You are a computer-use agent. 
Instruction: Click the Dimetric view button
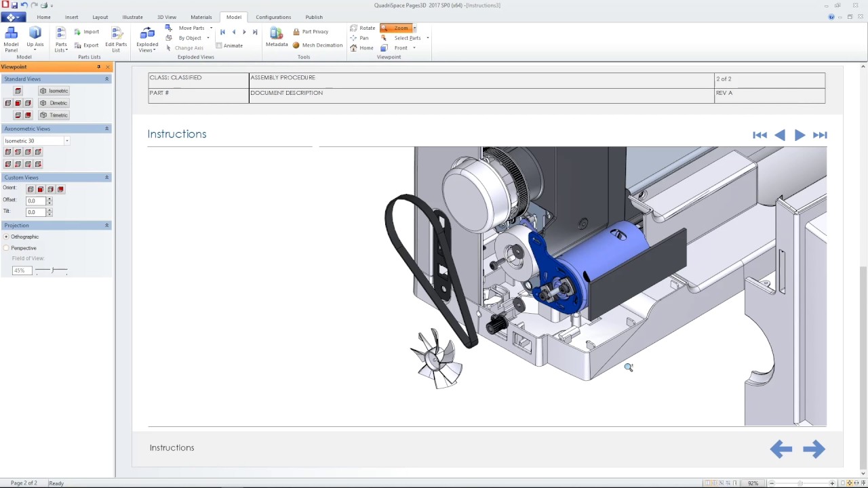(x=54, y=103)
